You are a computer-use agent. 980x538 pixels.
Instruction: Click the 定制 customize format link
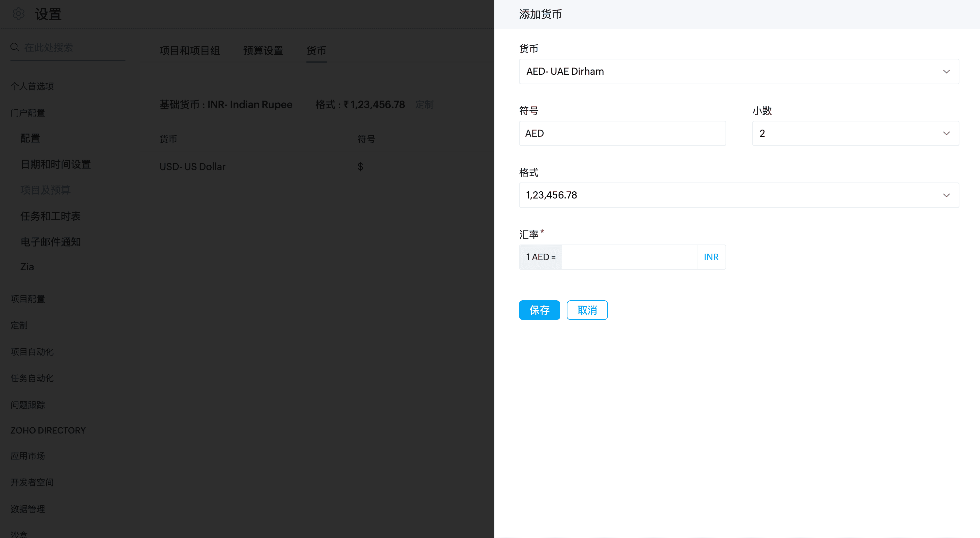tap(424, 104)
